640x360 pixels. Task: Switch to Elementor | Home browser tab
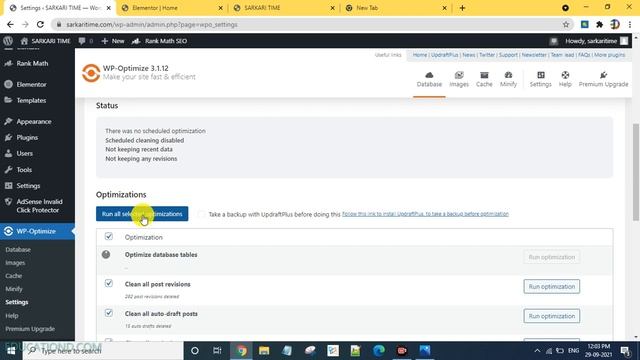[x=172, y=8]
